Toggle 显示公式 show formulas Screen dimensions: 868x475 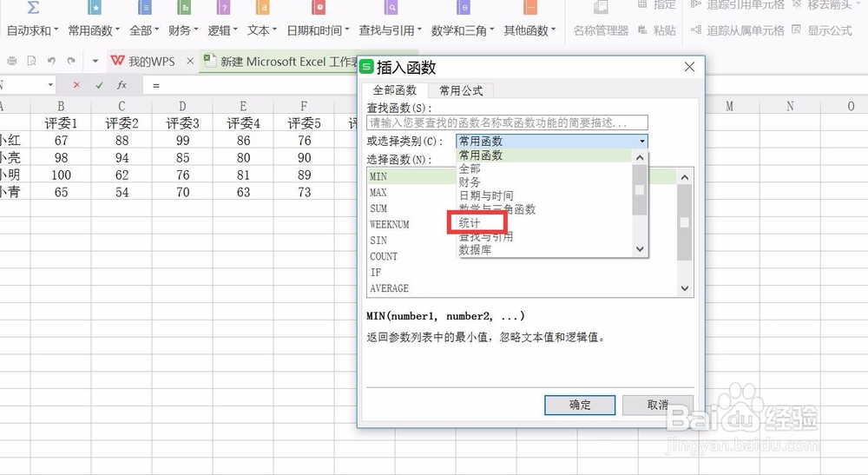click(x=822, y=30)
